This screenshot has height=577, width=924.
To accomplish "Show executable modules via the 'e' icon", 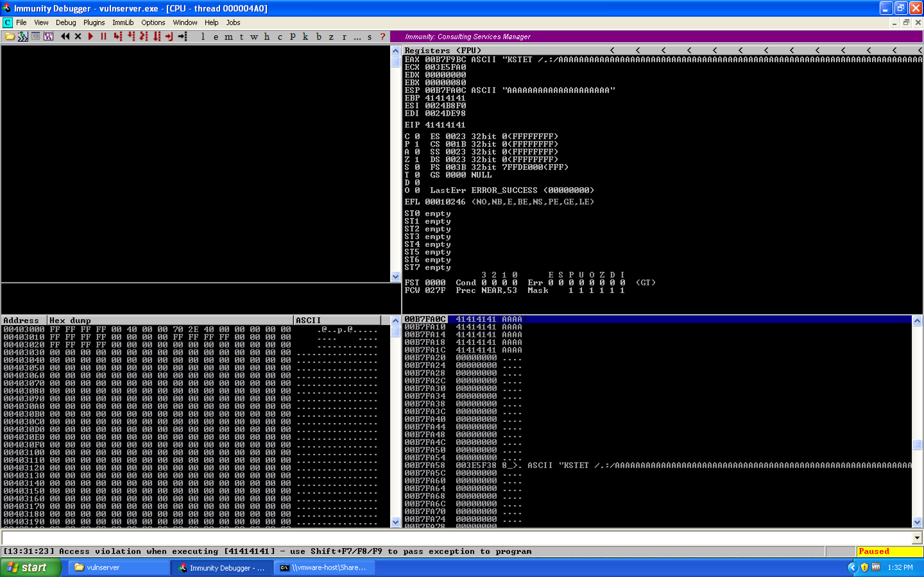I will (x=217, y=37).
